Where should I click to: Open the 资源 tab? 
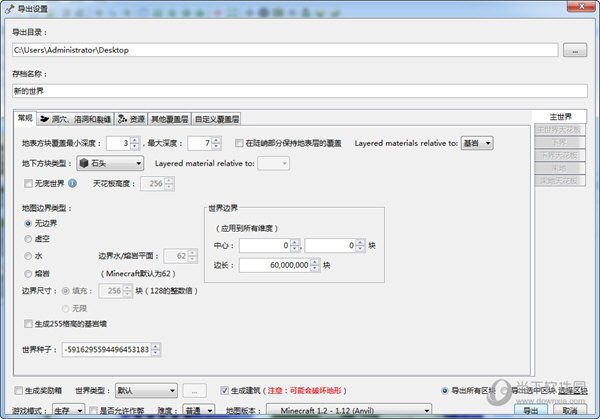131,117
